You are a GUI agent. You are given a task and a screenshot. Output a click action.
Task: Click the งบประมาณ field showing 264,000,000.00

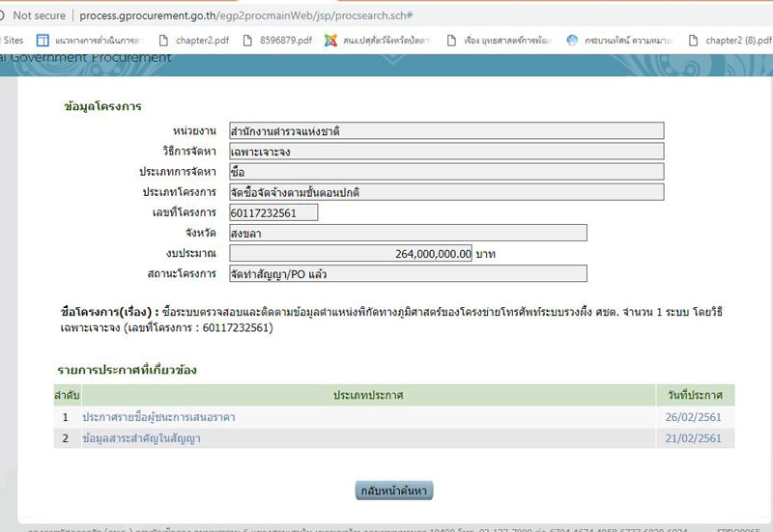[352, 253]
